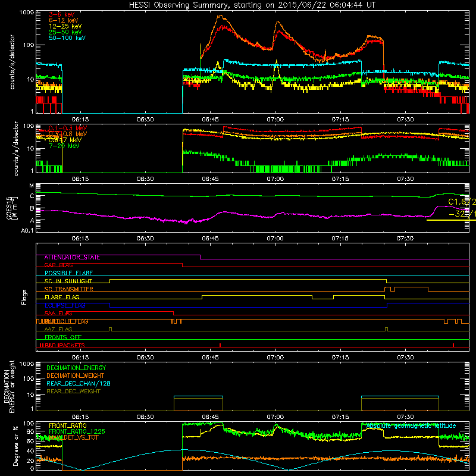Select the DECIMATION_ENERGY legend label

click(76, 368)
